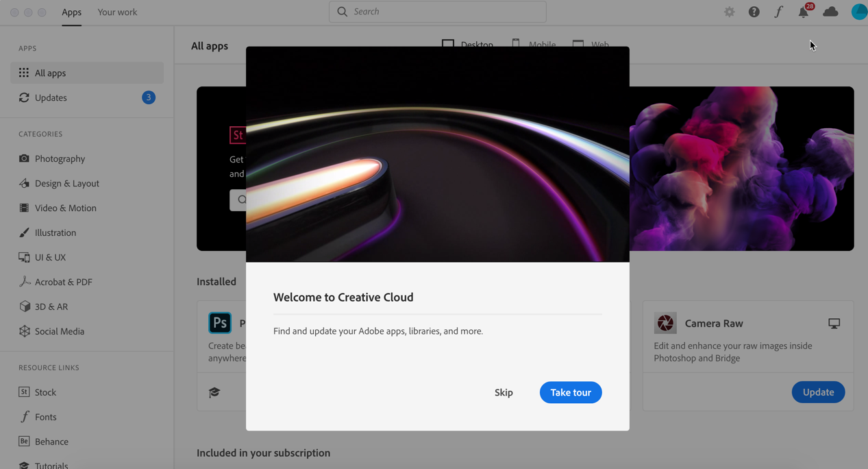Open the Stock St icon link
The height and width of the screenshot is (469, 868).
click(24, 392)
